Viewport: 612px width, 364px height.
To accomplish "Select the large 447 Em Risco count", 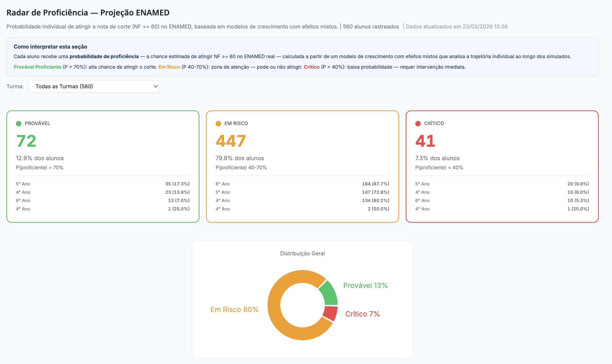I will (x=231, y=141).
